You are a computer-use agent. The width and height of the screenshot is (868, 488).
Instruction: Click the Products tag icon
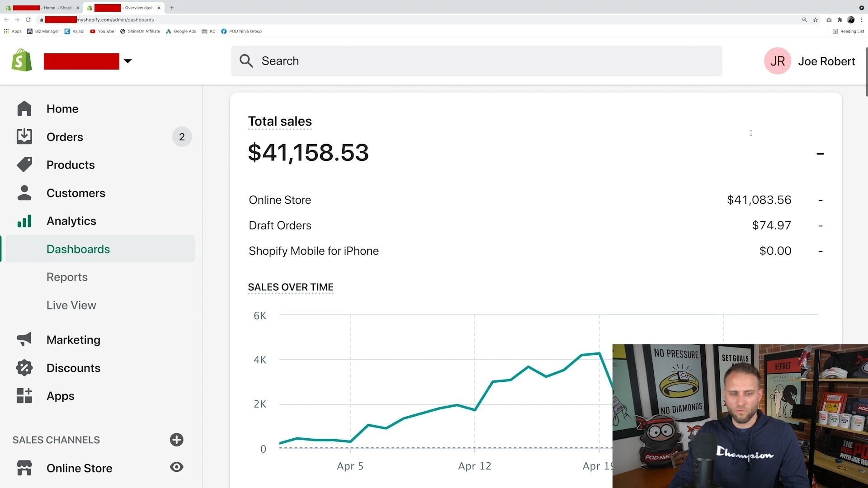click(x=24, y=164)
